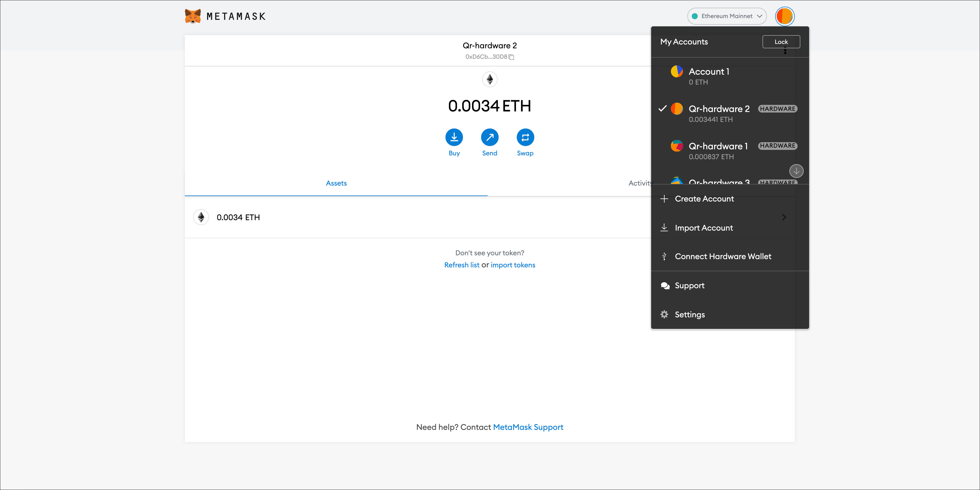980x490 pixels.
Task: Click the Swap icon button
Action: tap(525, 137)
